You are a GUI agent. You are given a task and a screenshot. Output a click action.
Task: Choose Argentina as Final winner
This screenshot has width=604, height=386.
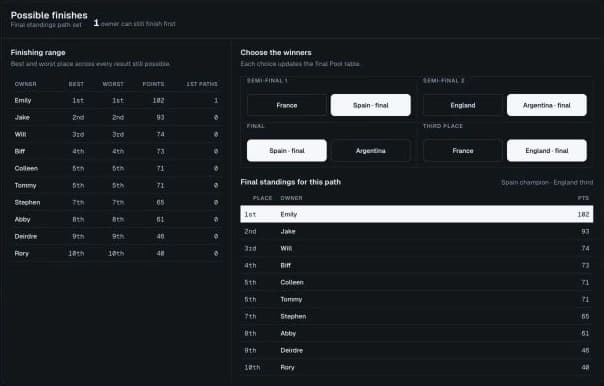[x=371, y=151]
